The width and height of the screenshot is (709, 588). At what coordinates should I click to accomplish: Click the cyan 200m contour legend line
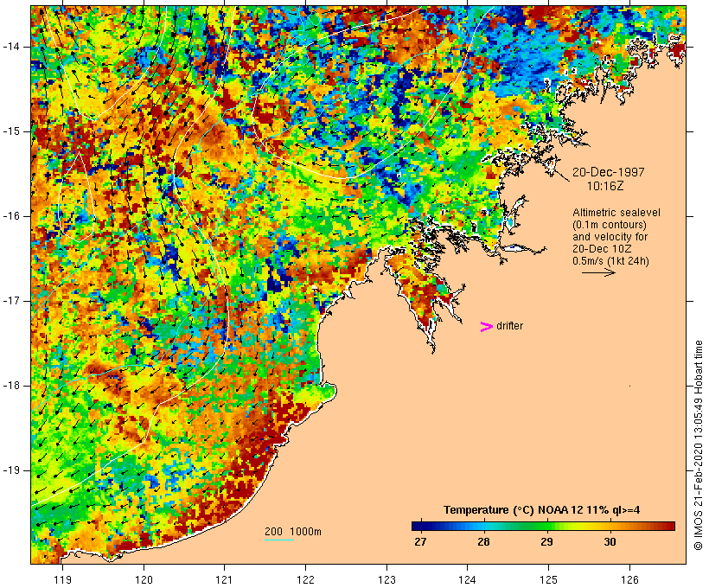(x=279, y=540)
